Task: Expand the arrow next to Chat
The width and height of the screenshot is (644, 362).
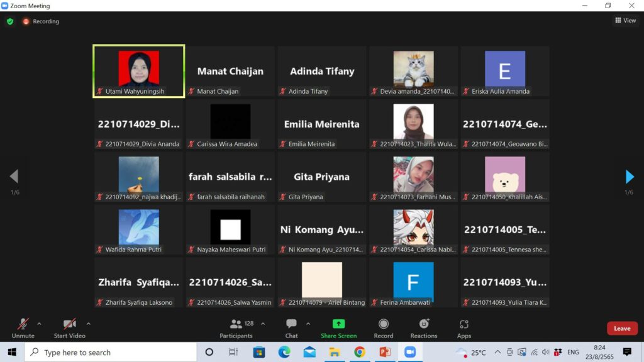Action: point(308,324)
